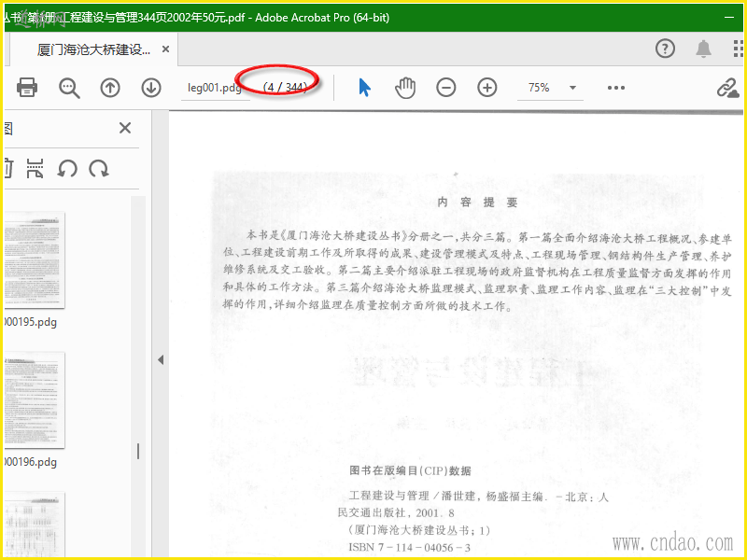Select the blue arrow selection tool
Viewport: 747px width, 560px height.
tap(364, 88)
